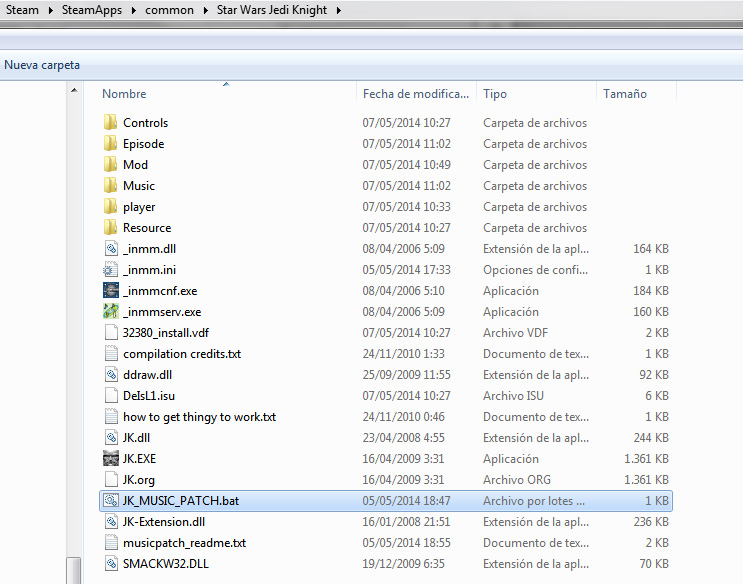Expand the arrow after Steam breadcrumb
The height and width of the screenshot is (584, 743).
tap(51, 10)
